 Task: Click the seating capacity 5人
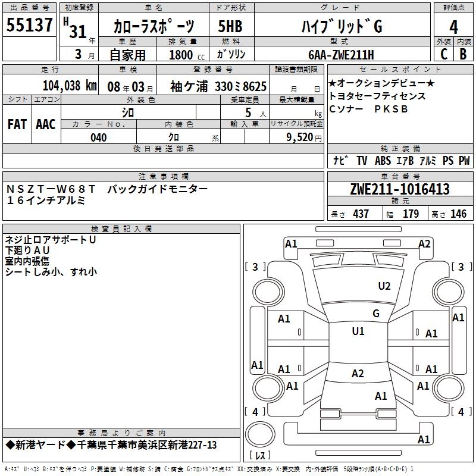tap(256, 113)
